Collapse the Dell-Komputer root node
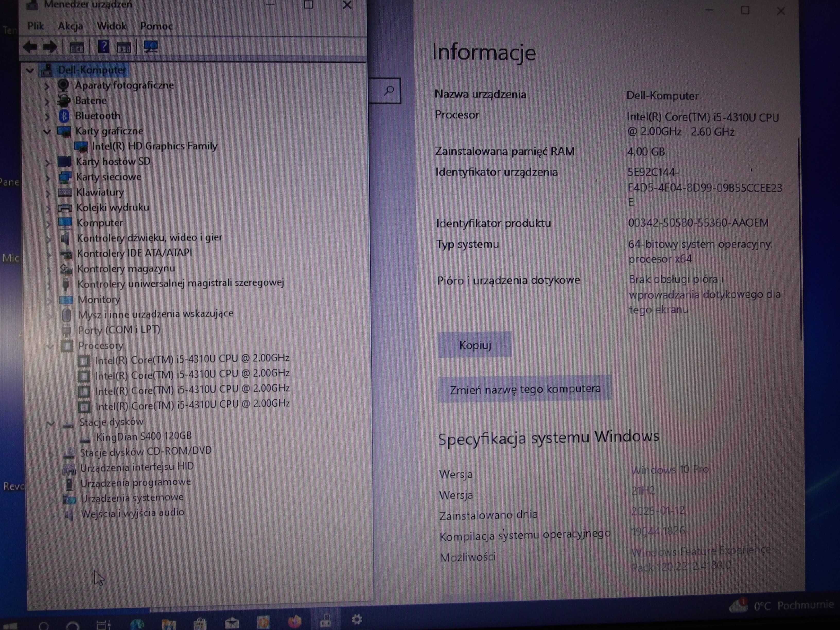 [x=30, y=70]
